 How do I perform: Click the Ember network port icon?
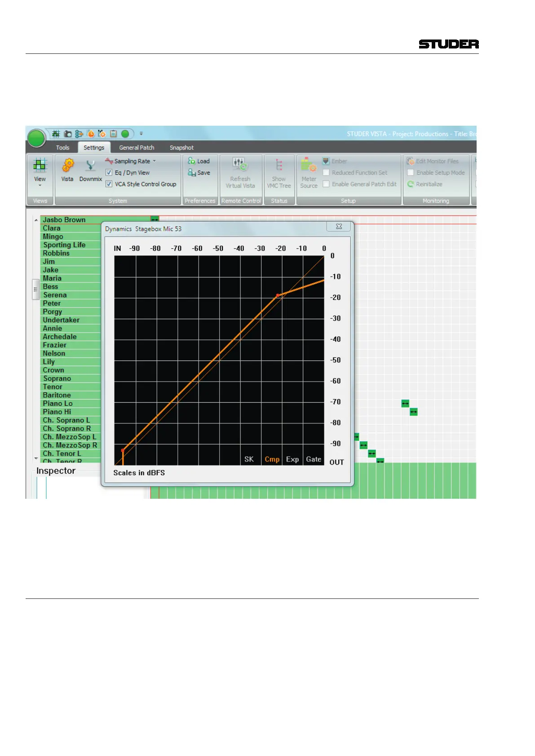point(326,161)
